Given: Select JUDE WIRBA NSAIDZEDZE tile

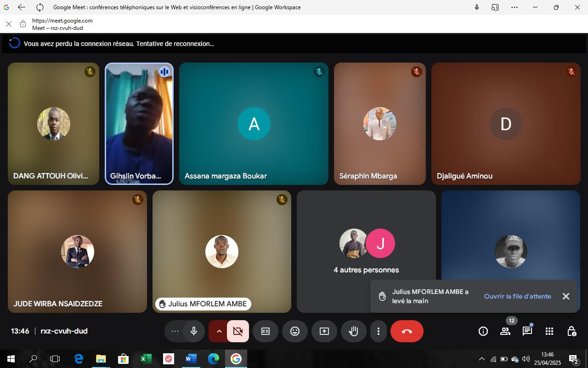Looking at the screenshot, I should click(x=77, y=252).
